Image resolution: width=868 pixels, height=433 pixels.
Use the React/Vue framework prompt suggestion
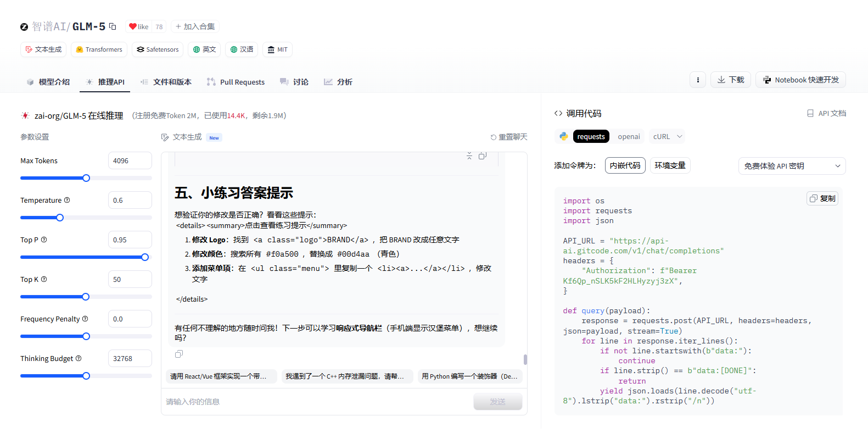click(x=221, y=376)
